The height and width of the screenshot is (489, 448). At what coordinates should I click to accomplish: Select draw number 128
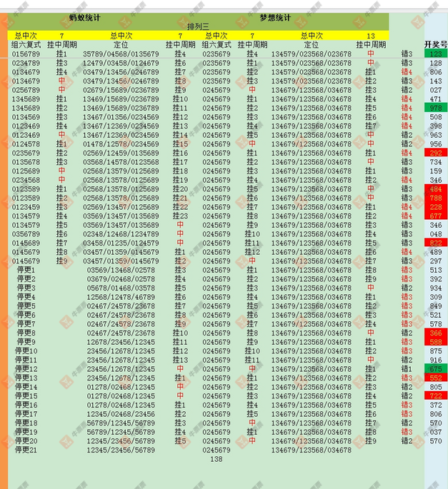click(x=436, y=63)
